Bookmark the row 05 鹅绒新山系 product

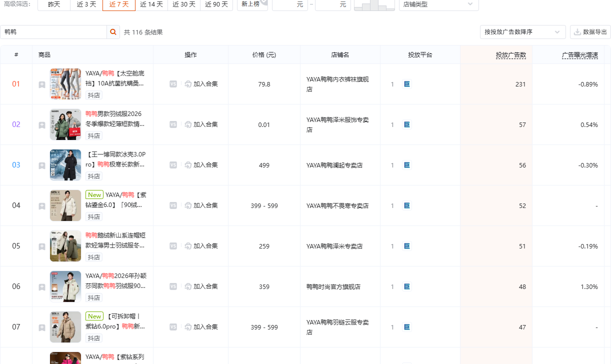point(42,246)
